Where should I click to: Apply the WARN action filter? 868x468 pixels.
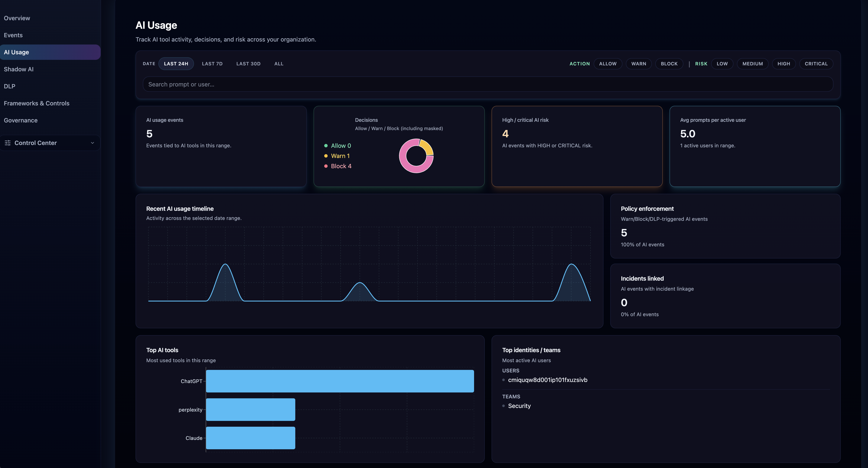coord(639,64)
